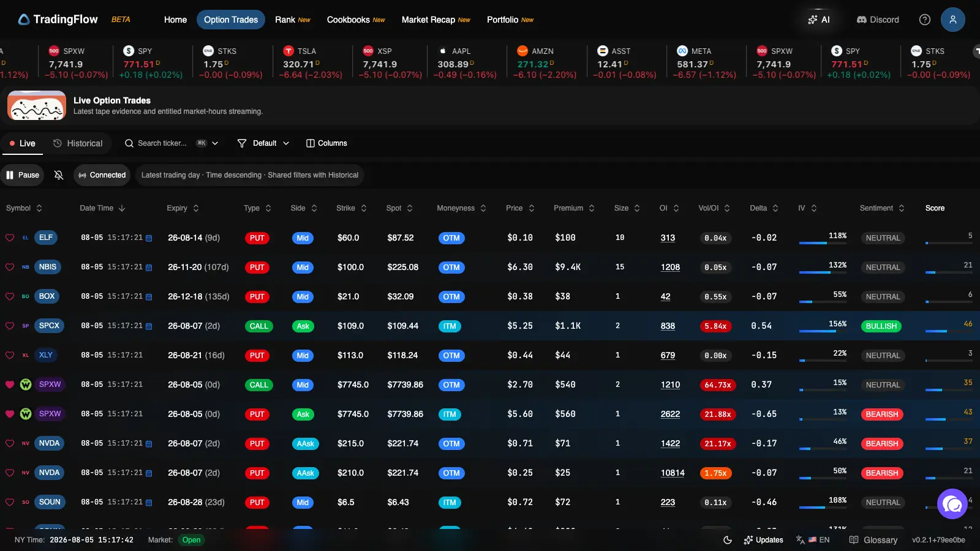Click the ASST ticker logo
Viewport: 980px width, 551px height.
[603, 51]
